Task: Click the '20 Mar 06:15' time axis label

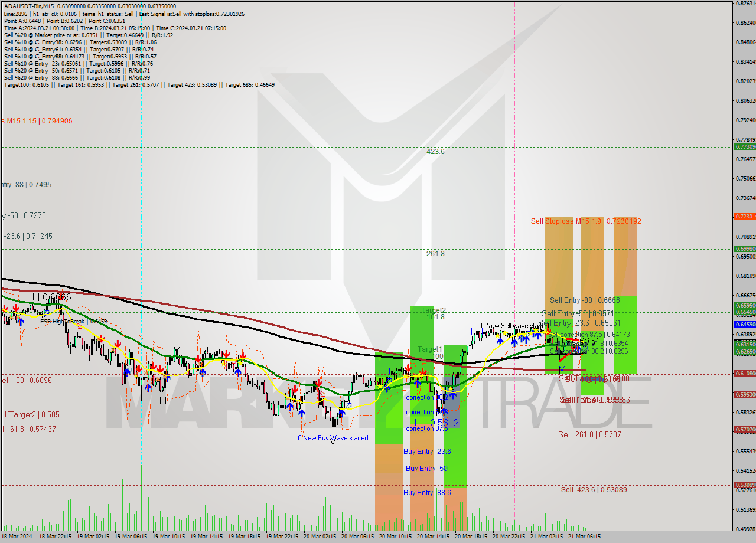Action: [357, 537]
